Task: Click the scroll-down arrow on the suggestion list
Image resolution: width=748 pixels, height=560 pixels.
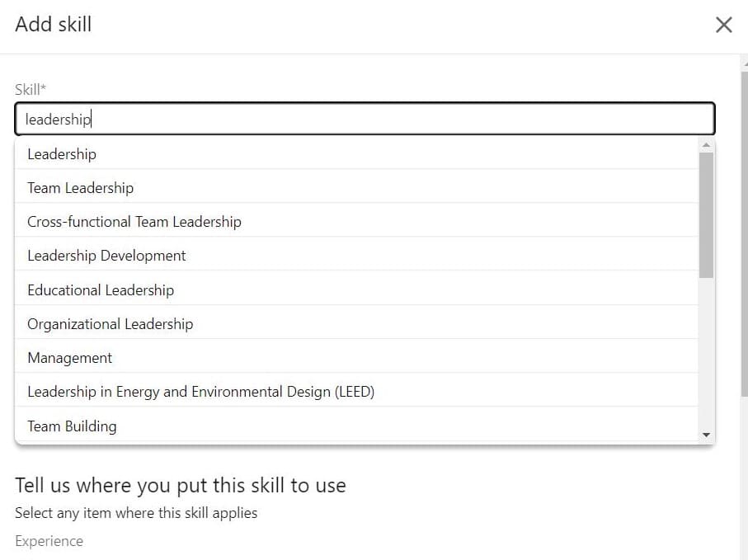Action: coord(706,434)
